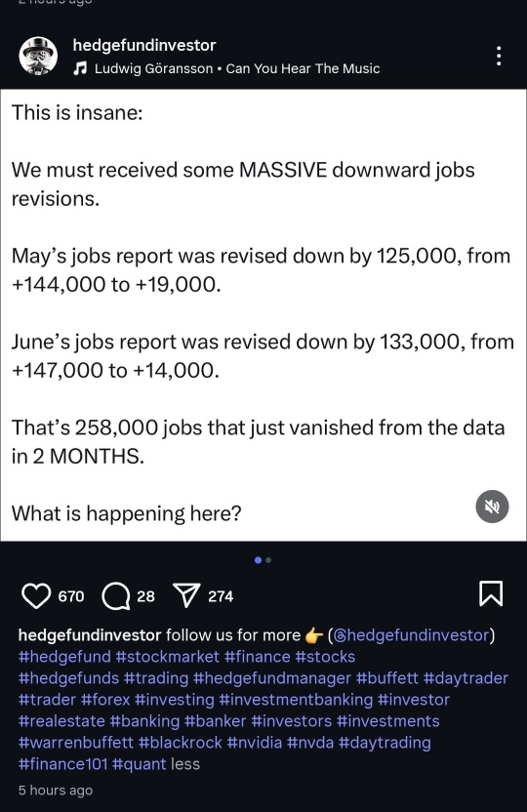527x812 pixels.
Task: Open the hedgefundinvestor username header
Action: pyautogui.click(x=144, y=45)
